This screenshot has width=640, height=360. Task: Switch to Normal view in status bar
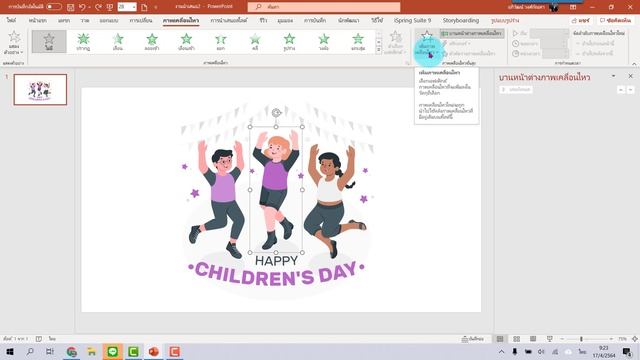[500, 339]
